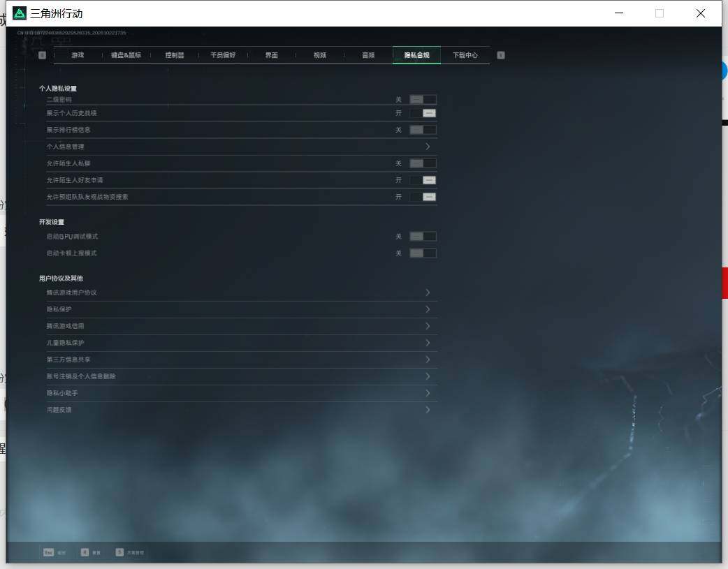Expand the 隐私小助手 arrow
Image resolution: width=728 pixels, height=569 pixels.
pyautogui.click(x=428, y=393)
